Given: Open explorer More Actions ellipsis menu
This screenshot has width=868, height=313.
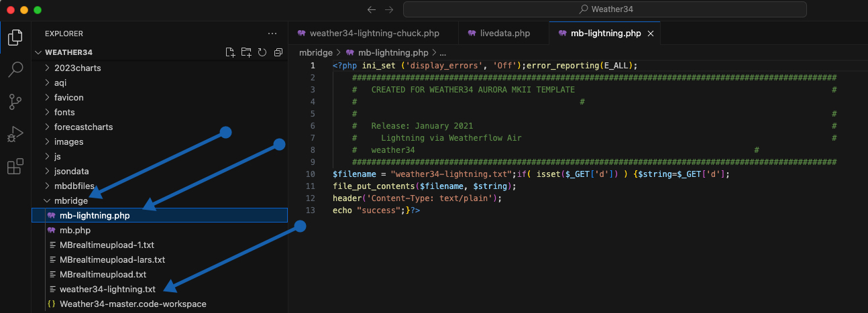Looking at the screenshot, I should pyautogui.click(x=272, y=34).
